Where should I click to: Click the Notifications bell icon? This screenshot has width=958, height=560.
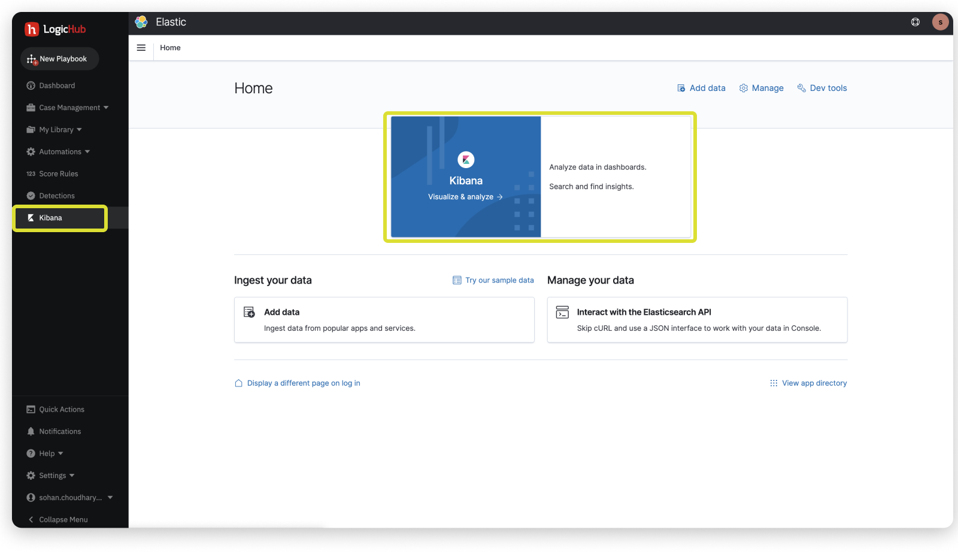click(x=31, y=431)
